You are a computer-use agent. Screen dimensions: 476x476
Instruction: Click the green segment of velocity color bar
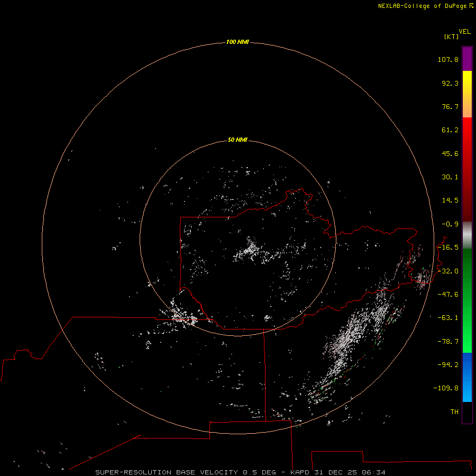pos(467,300)
